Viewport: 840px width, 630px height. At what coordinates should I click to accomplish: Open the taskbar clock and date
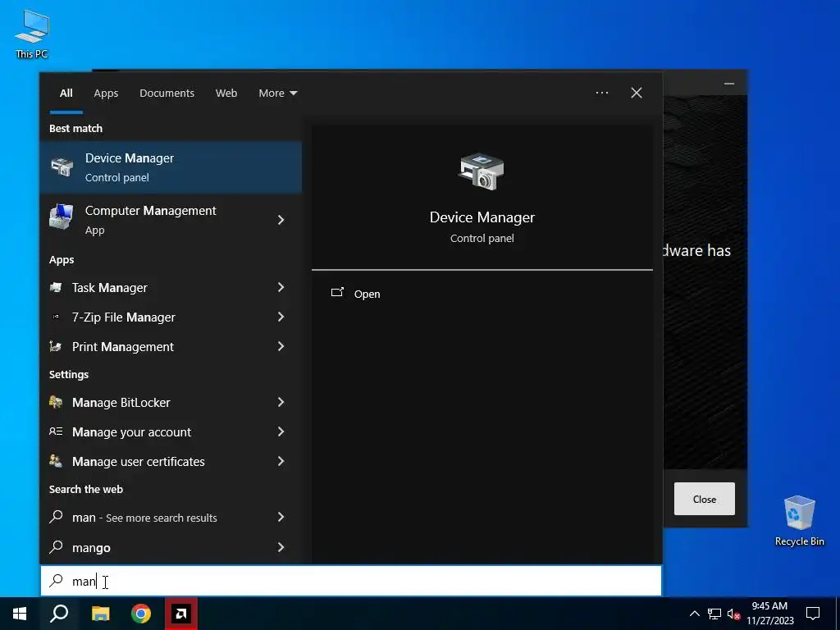pyautogui.click(x=769, y=614)
